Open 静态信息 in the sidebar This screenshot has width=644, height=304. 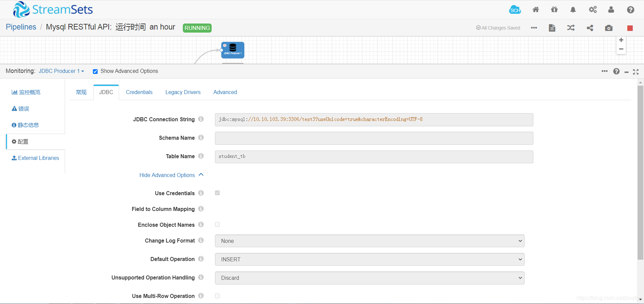25,125
